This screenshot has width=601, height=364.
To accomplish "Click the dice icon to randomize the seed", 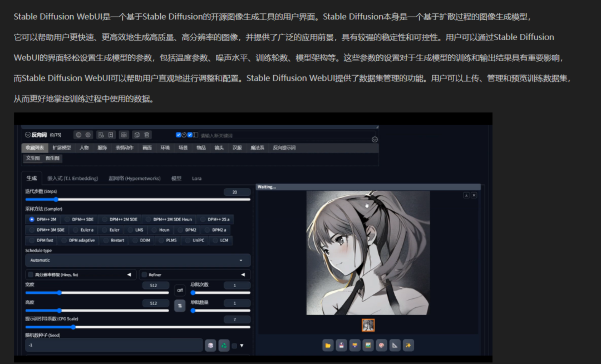I will click(210, 345).
